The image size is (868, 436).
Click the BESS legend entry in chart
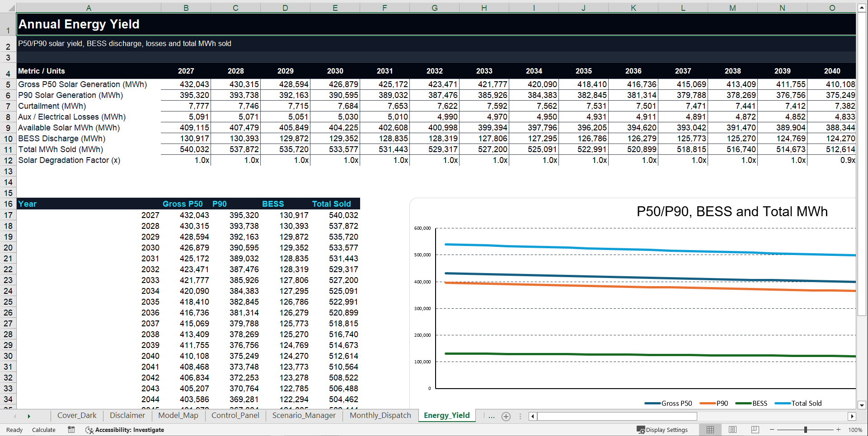click(751, 403)
